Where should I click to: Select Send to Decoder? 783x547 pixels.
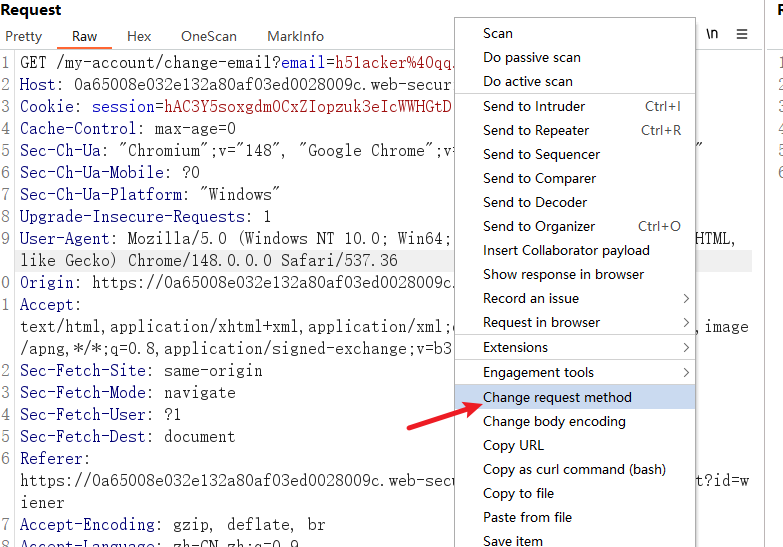pyautogui.click(x=575, y=202)
